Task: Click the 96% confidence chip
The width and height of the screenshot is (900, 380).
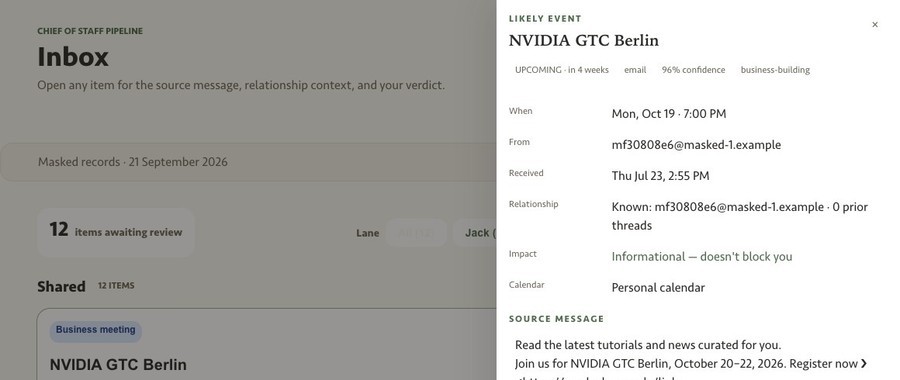Action: pos(693,70)
